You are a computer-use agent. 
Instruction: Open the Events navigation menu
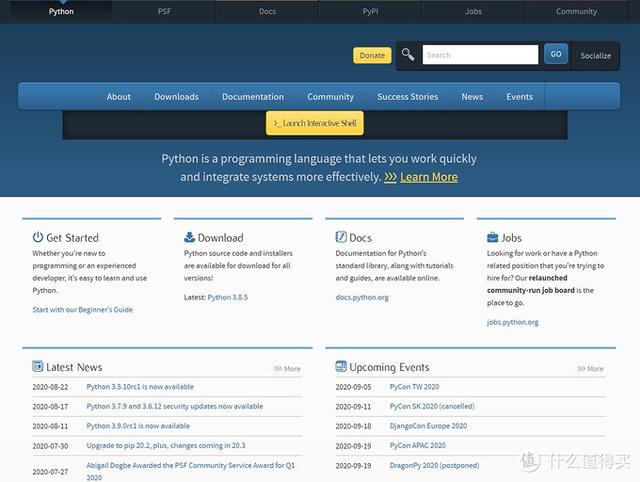click(520, 97)
